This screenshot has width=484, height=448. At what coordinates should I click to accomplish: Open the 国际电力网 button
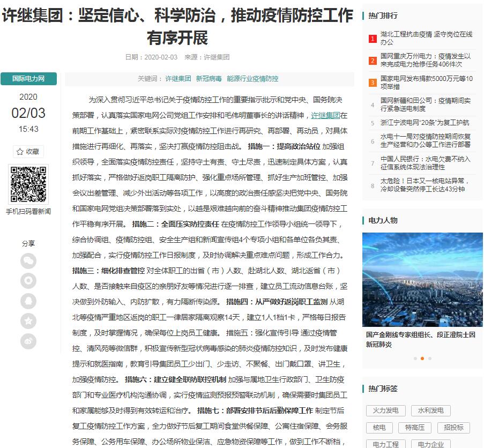tap(28, 79)
